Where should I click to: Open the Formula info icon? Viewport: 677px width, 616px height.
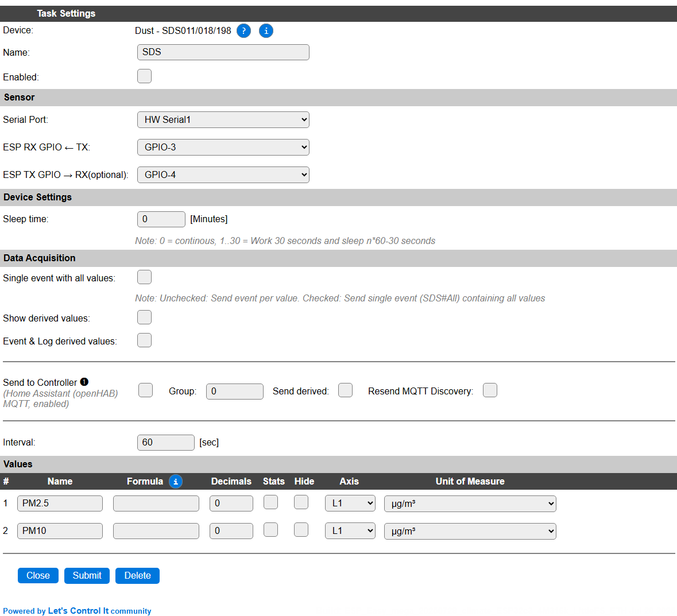click(x=176, y=481)
